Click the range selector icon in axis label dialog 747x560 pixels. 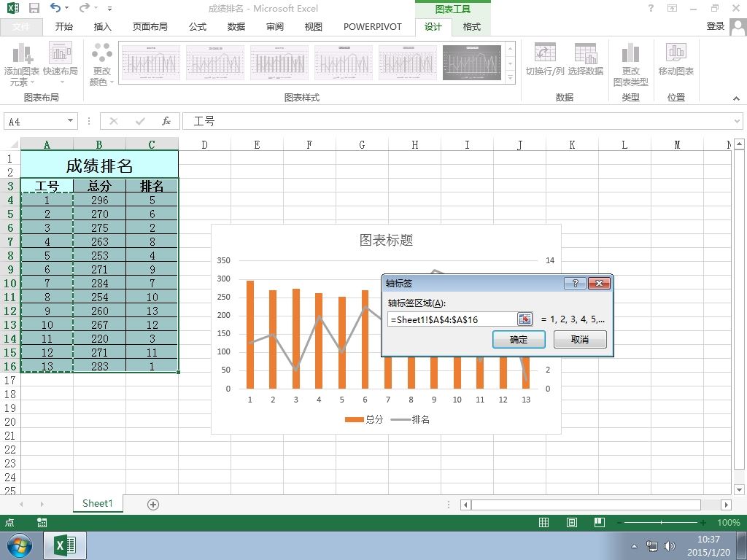[x=525, y=319]
